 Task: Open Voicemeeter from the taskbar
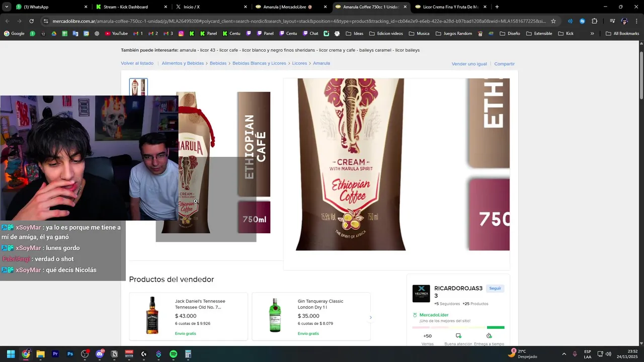point(129,354)
